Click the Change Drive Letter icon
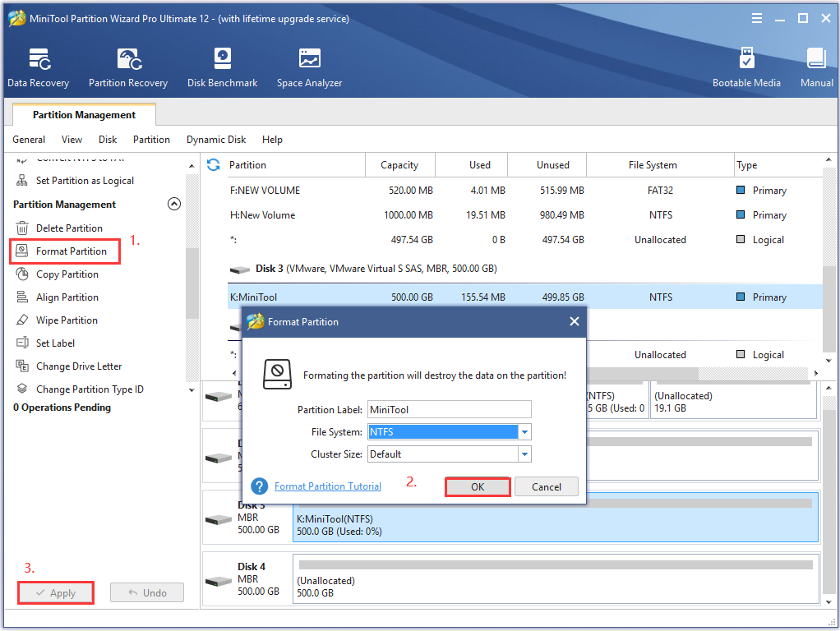Viewport: 840px width, 631px height. pos(22,366)
